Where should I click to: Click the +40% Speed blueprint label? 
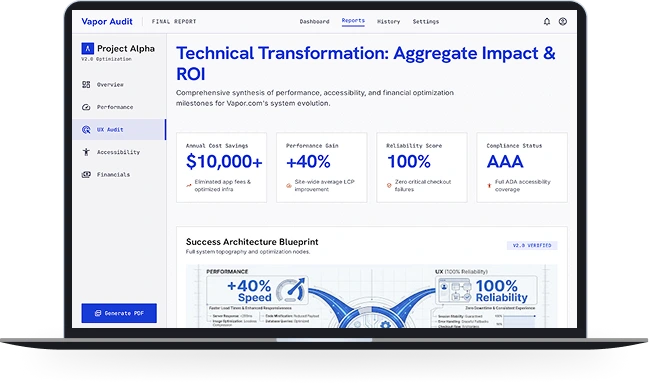(x=249, y=291)
